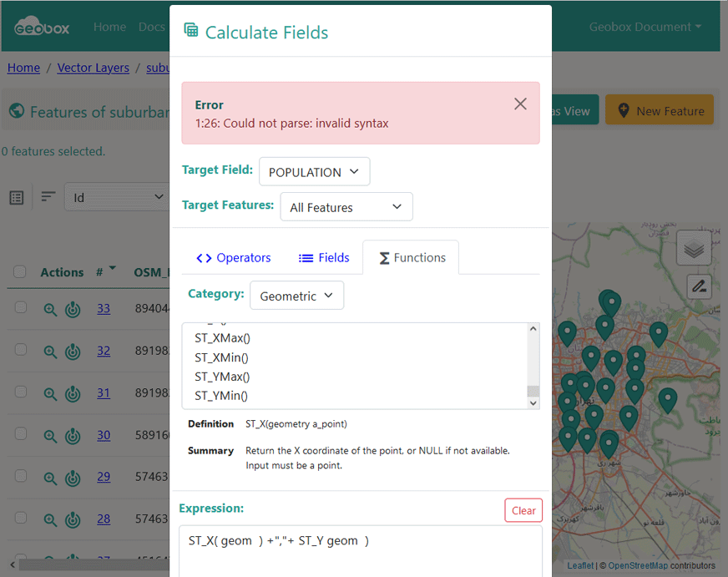Click the map edit pencil icon
This screenshot has width=728, height=577.
coord(699,286)
